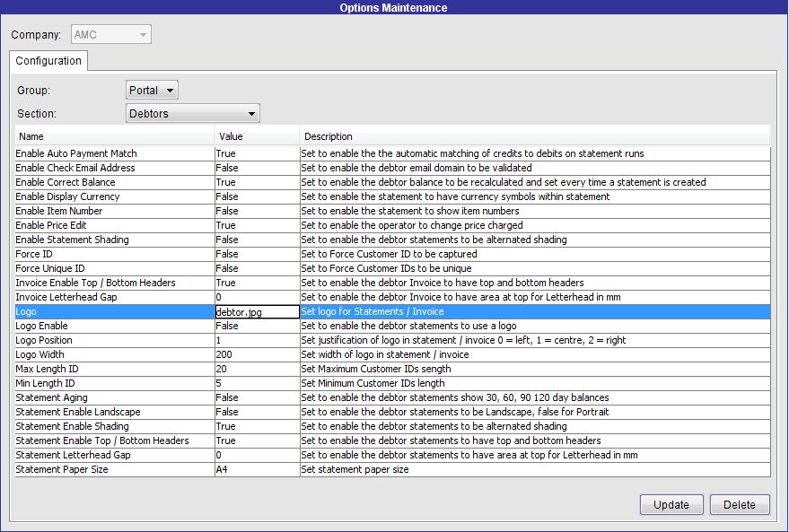Edit the Logo value field debtor.jpg
Screen dimensions: 789x532
(257, 312)
